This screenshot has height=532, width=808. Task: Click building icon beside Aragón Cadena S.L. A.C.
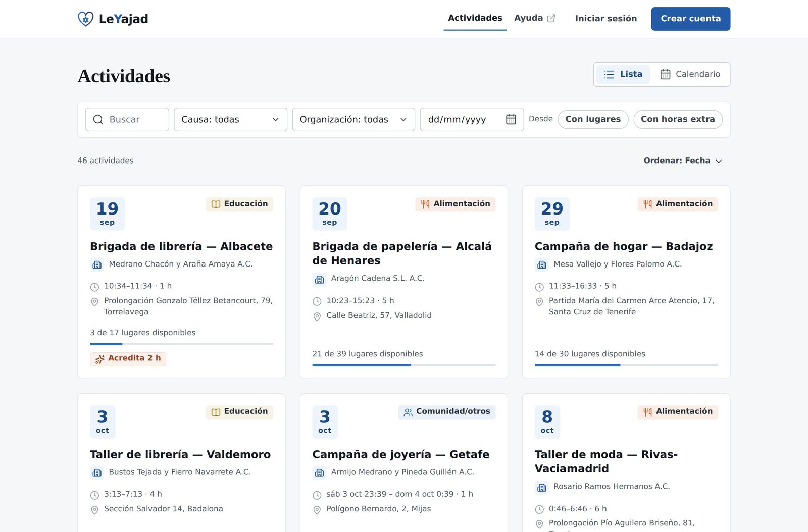tap(319, 279)
